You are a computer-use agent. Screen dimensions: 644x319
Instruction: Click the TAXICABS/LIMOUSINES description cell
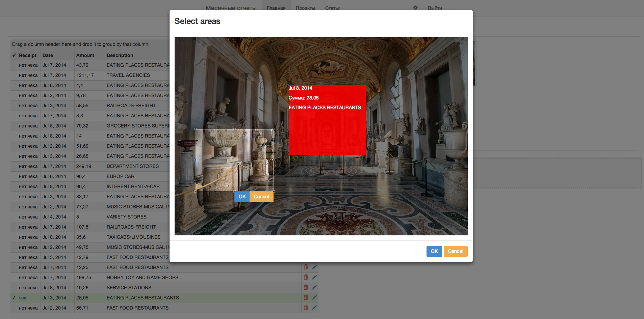coord(133,237)
